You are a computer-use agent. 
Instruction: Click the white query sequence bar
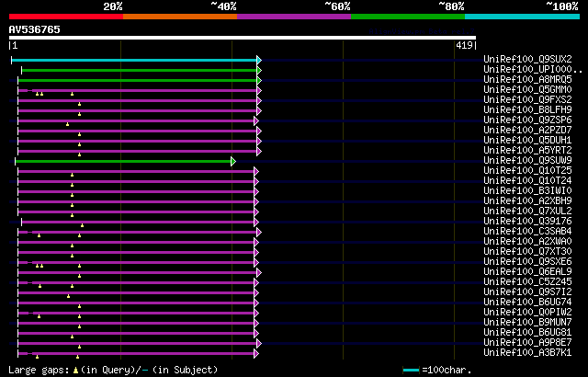pyautogui.click(x=243, y=38)
